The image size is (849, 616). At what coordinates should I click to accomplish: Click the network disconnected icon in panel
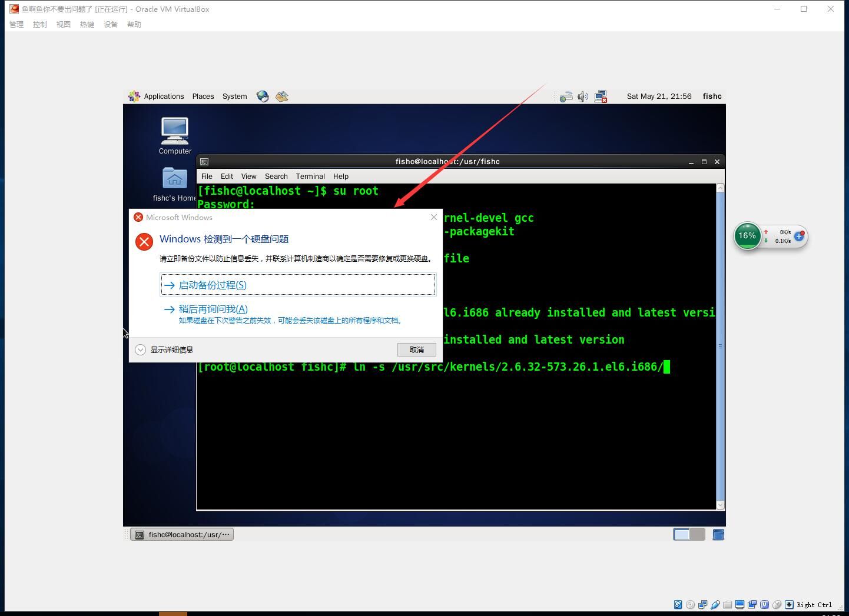click(x=601, y=96)
